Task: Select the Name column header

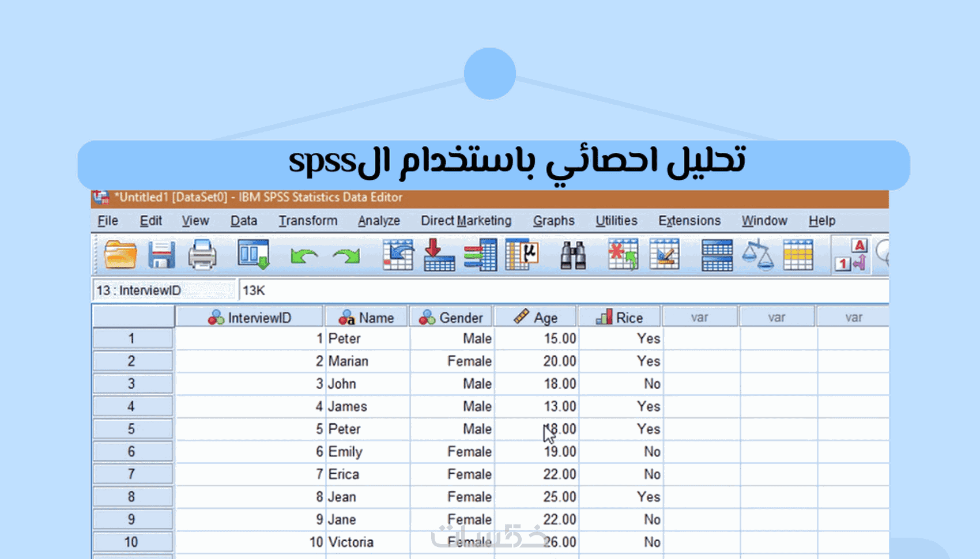Action: 367,318
